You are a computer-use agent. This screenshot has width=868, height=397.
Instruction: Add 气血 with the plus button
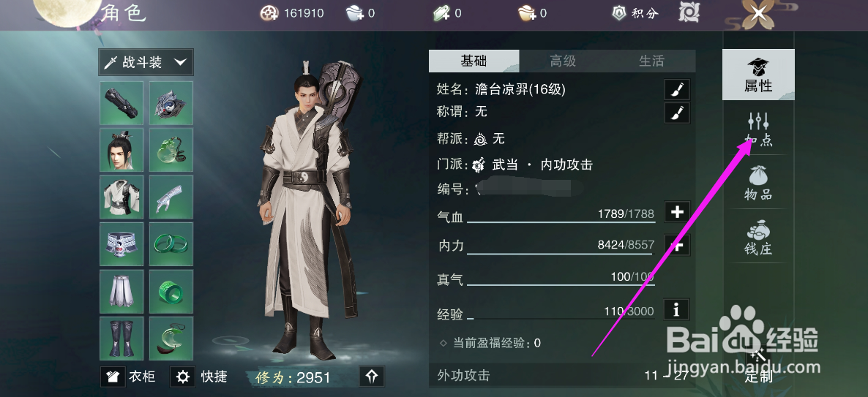click(676, 212)
